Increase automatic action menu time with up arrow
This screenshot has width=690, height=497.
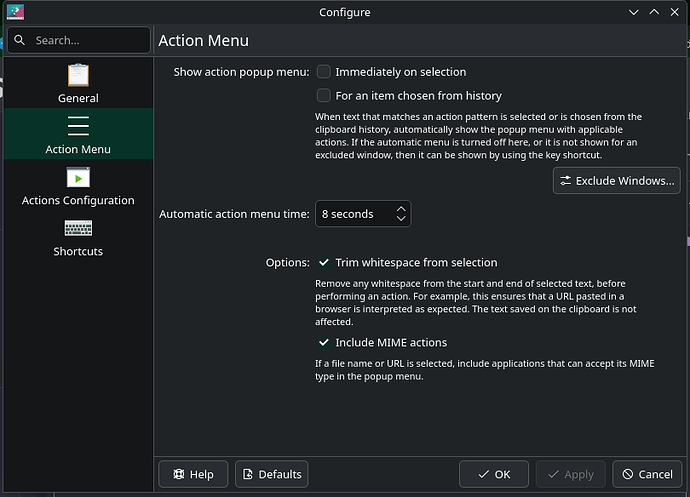[400, 209]
